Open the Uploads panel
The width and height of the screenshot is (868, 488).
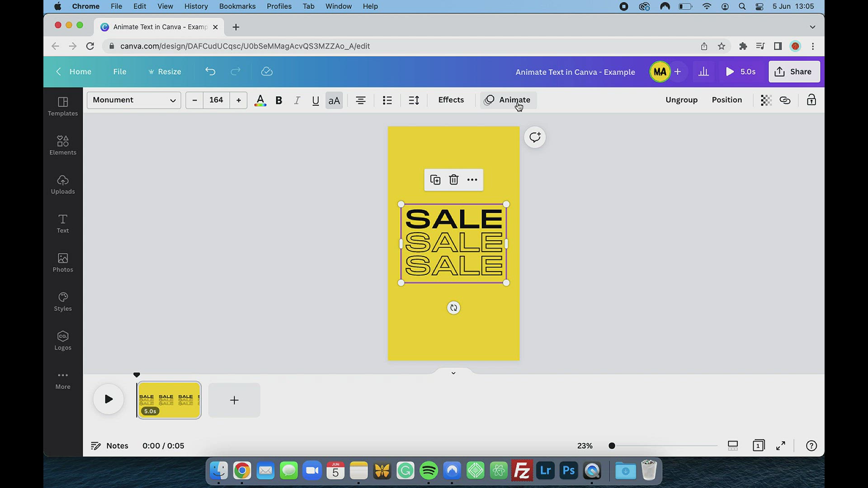(x=63, y=185)
